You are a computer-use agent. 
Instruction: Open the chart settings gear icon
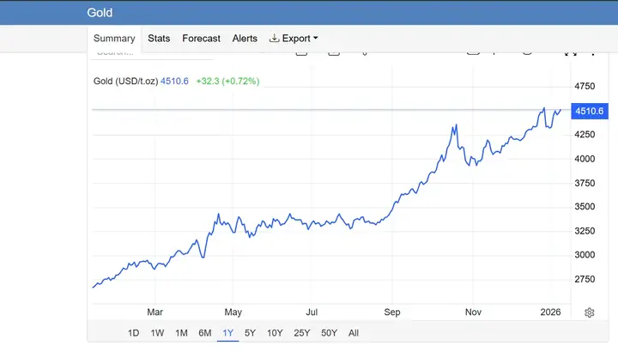click(589, 312)
